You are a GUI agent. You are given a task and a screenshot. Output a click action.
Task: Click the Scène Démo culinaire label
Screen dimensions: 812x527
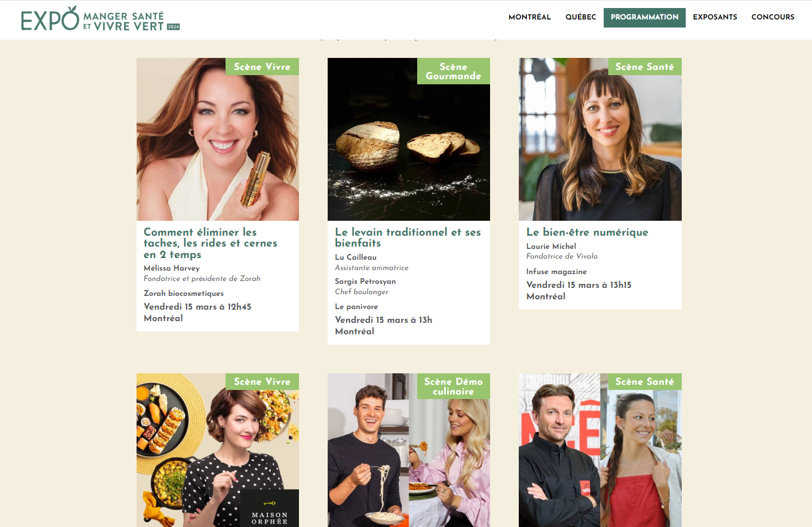[453, 386]
